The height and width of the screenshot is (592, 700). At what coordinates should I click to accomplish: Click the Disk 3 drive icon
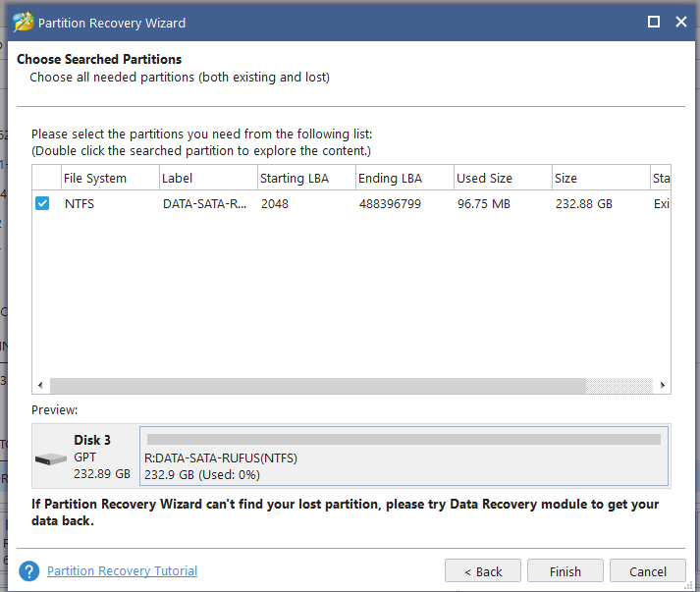51,458
